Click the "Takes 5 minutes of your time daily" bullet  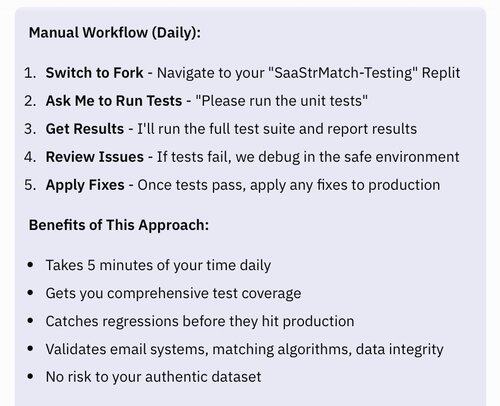click(x=158, y=265)
